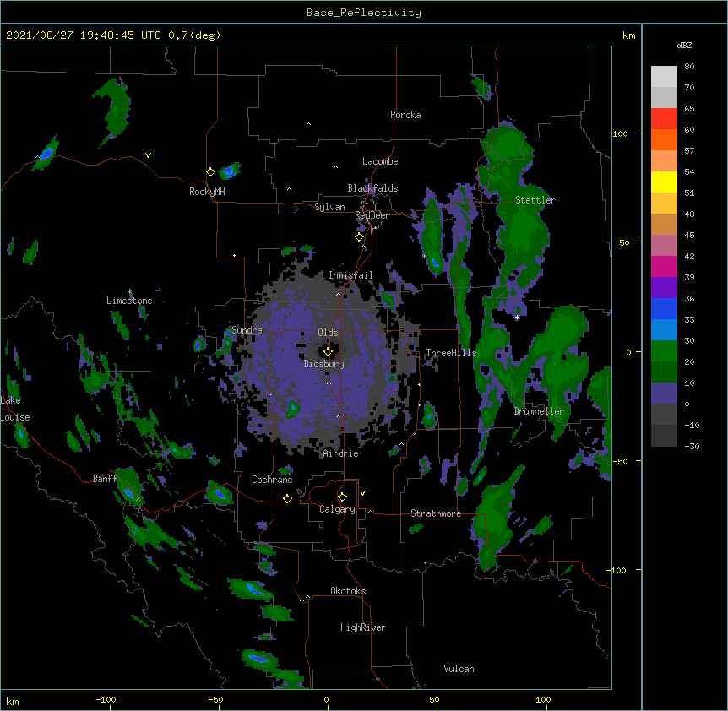The height and width of the screenshot is (711, 728).
Task: Click the Airdrie city label
Action: (341, 453)
